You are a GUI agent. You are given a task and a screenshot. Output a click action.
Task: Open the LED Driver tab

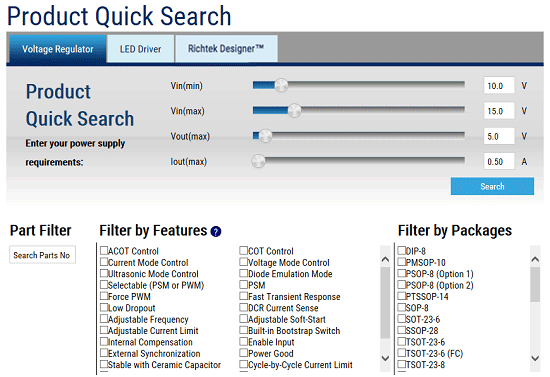(140, 49)
